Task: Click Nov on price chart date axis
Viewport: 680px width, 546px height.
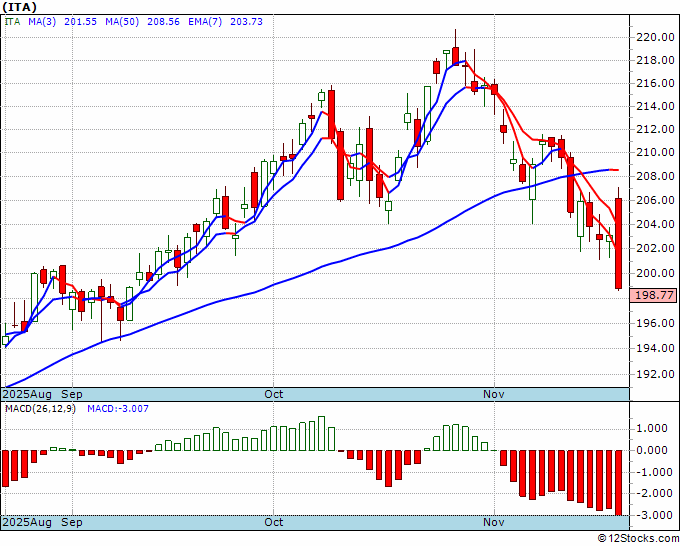Action: click(x=494, y=395)
